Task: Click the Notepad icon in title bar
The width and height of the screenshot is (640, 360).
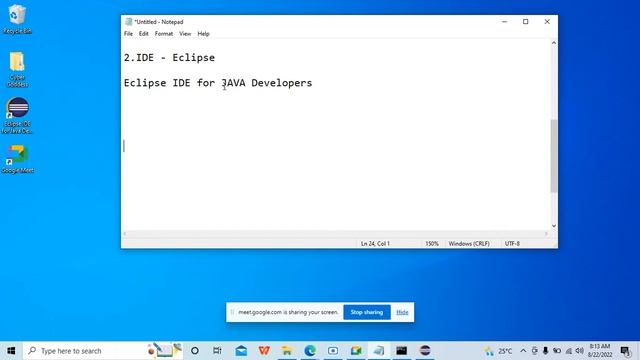Action: (x=129, y=22)
